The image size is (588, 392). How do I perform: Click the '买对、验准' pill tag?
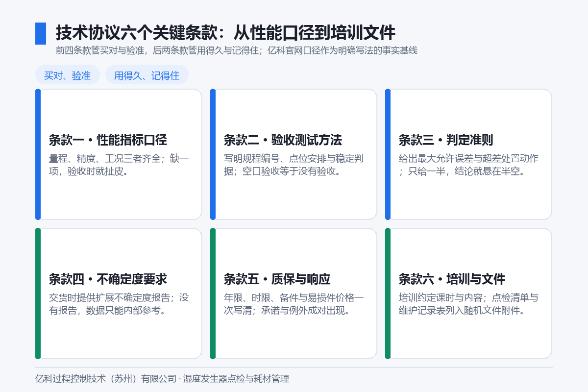click(68, 75)
